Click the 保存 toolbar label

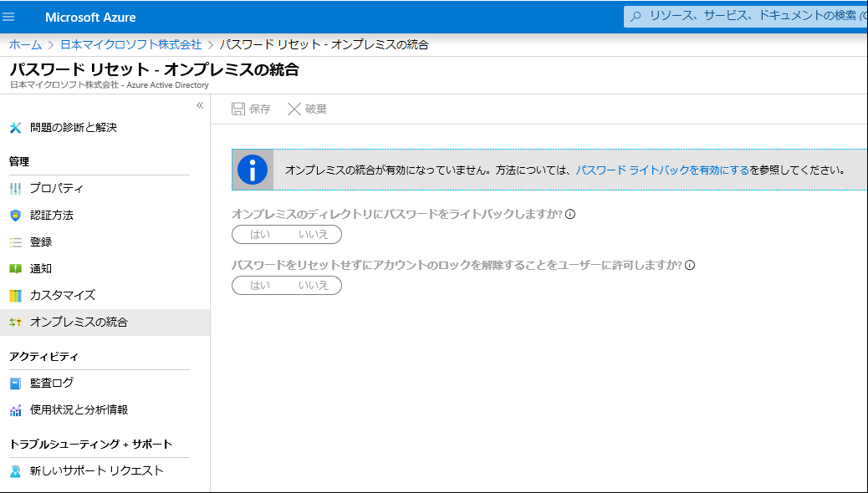click(x=259, y=109)
